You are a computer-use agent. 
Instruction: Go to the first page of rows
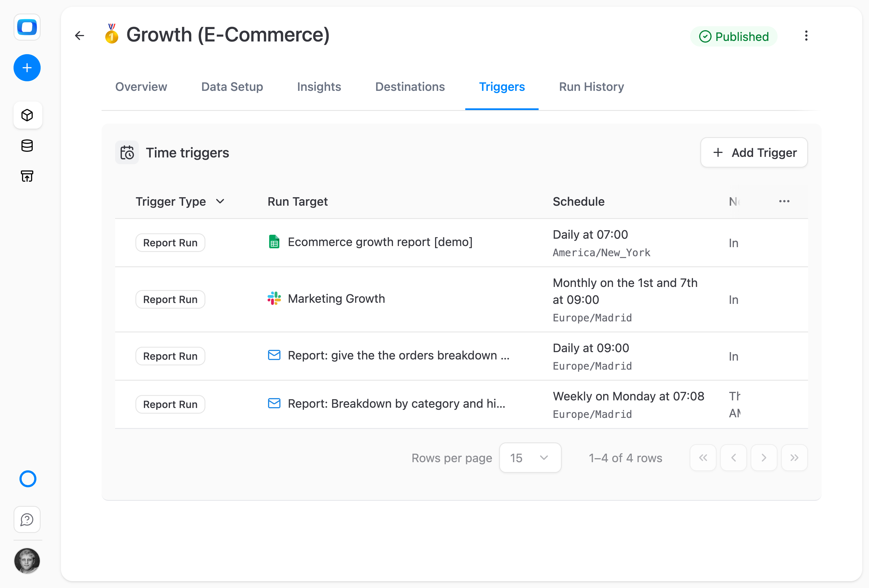click(703, 457)
